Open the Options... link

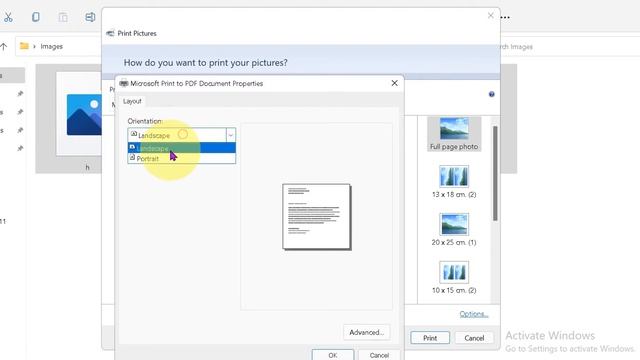[x=474, y=314]
